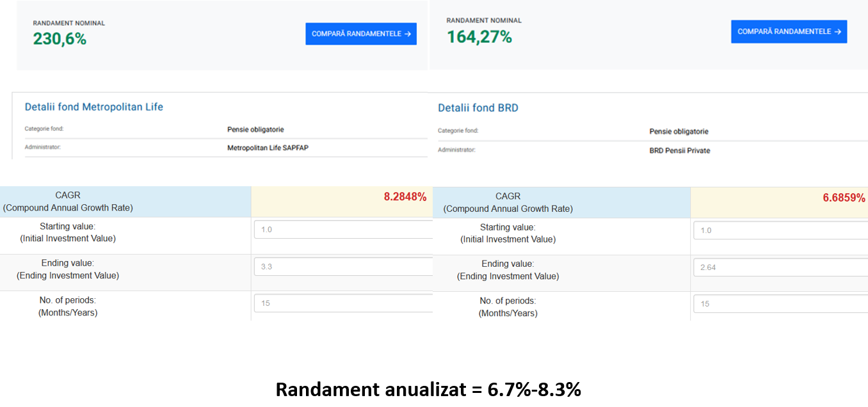
Task: Select BRD Pensii Private administrator text
Action: tap(680, 151)
